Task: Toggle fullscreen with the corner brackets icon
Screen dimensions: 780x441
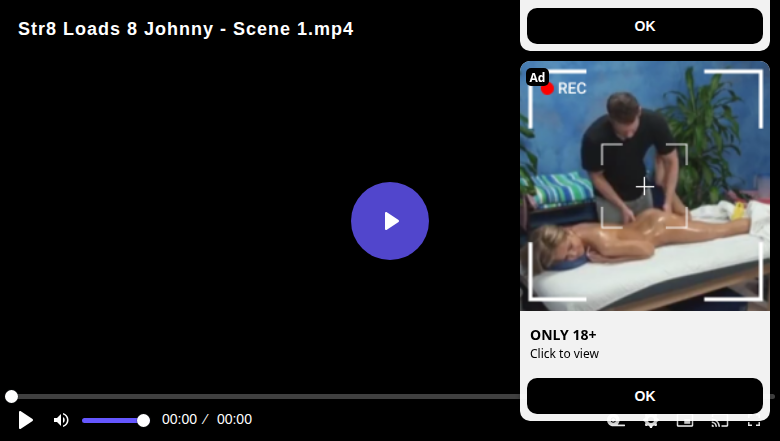Action: click(754, 423)
